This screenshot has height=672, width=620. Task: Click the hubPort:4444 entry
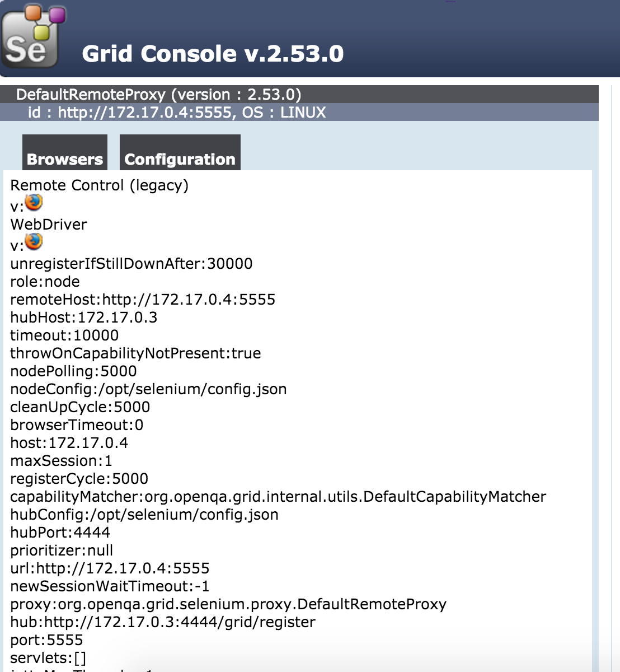pyautogui.click(x=60, y=533)
